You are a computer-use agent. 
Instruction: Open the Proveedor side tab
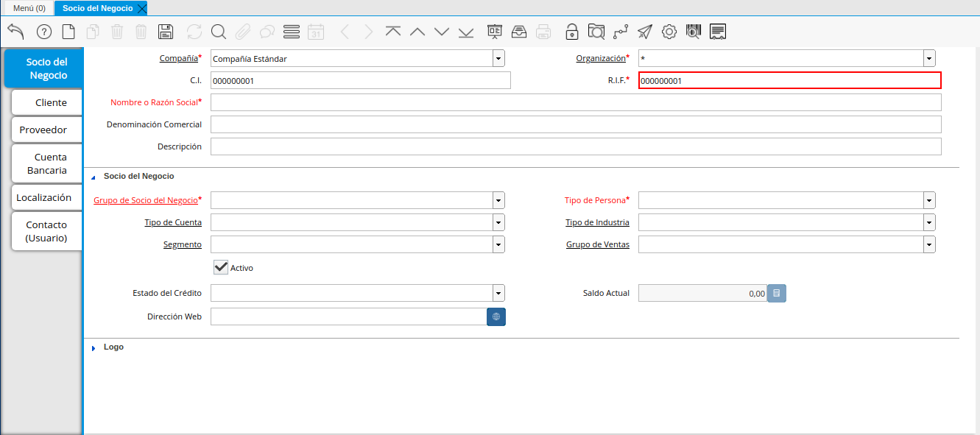click(43, 130)
